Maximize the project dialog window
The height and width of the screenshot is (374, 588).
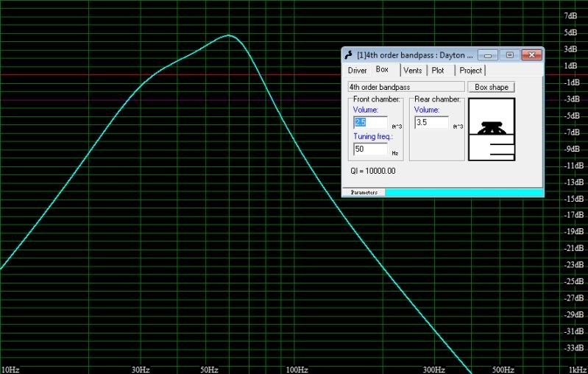coord(509,55)
